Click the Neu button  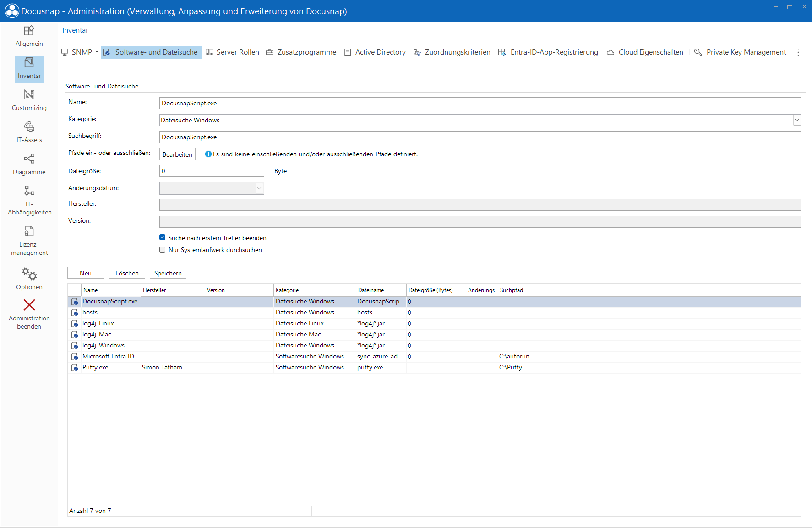pos(86,273)
